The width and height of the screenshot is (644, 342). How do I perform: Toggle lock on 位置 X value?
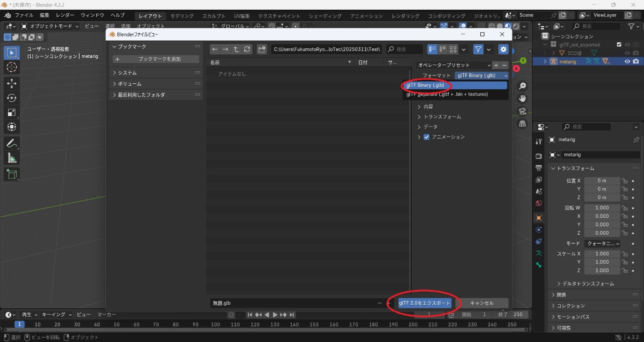pos(625,181)
